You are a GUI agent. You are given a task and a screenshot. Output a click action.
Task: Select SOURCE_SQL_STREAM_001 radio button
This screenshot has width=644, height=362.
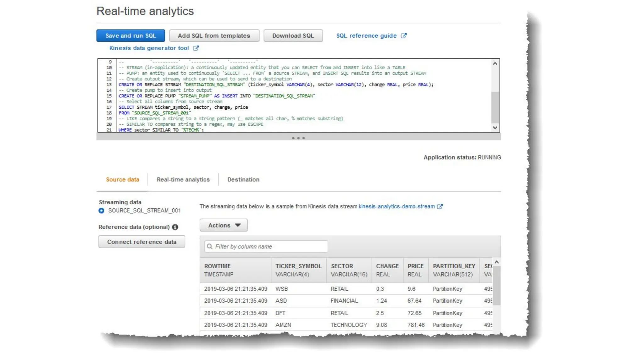pyautogui.click(x=101, y=211)
